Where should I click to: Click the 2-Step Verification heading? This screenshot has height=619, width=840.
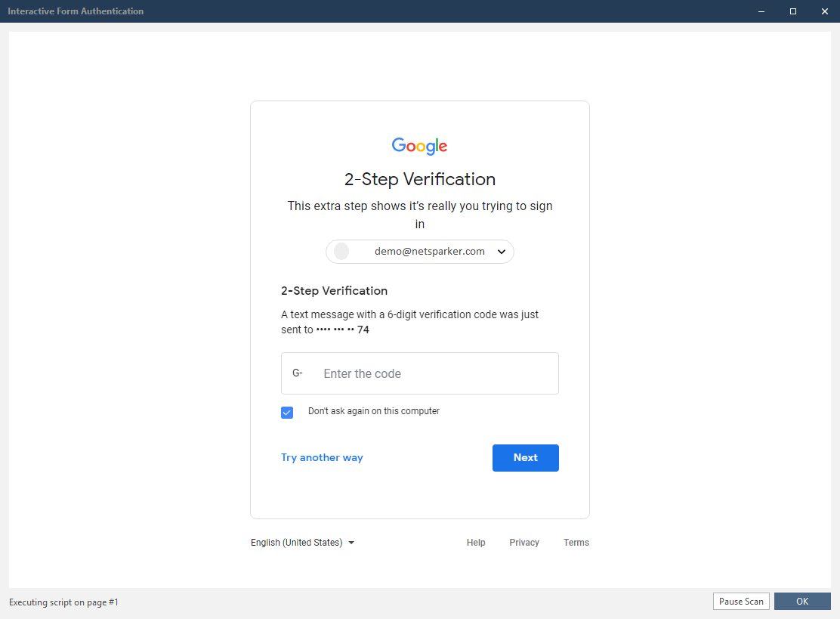[x=419, y=179]
